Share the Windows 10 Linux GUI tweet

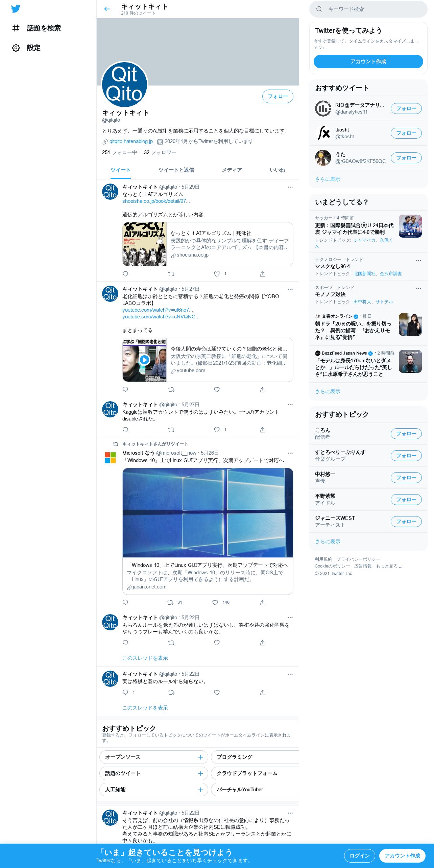click(x=263, y=602)
